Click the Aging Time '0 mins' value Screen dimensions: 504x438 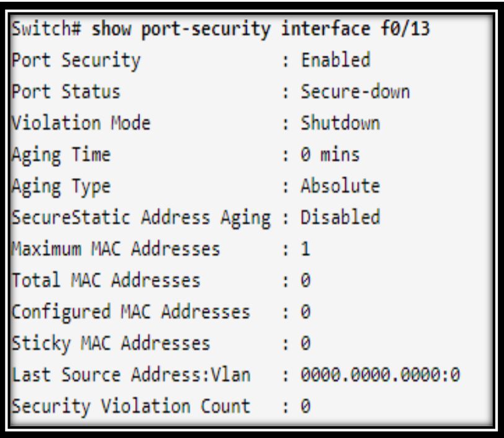pyautogui.click(x=330, y=154)
